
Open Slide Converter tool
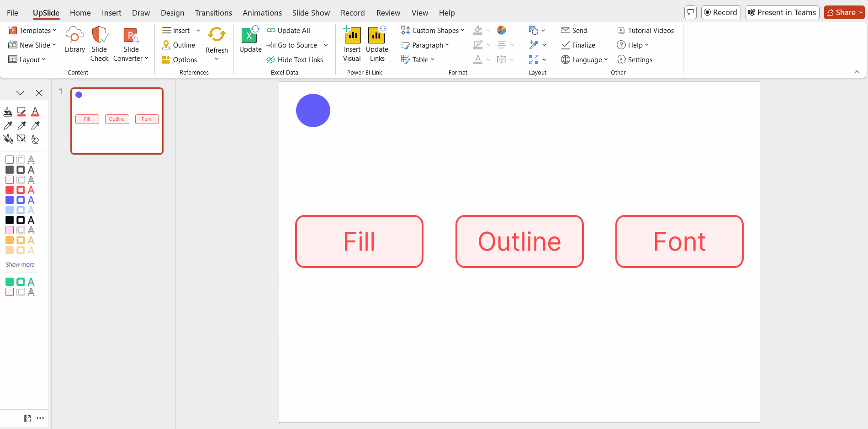(131, 43)
